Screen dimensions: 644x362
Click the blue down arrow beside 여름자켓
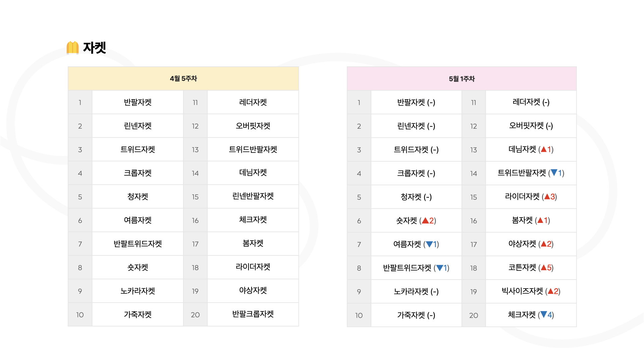pos(429,244)
